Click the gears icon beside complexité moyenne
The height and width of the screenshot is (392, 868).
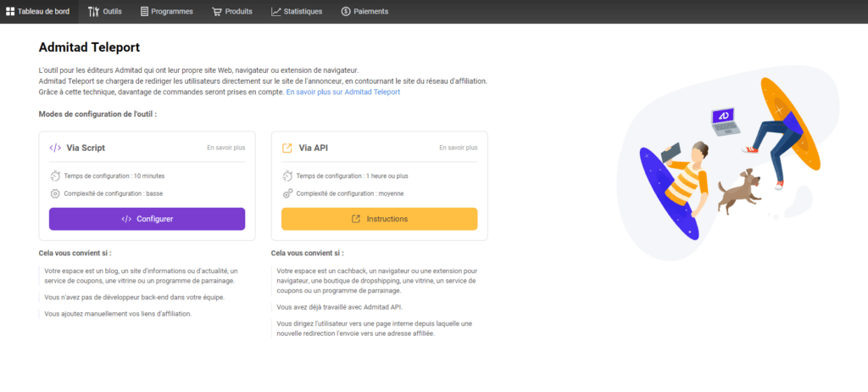287,193
